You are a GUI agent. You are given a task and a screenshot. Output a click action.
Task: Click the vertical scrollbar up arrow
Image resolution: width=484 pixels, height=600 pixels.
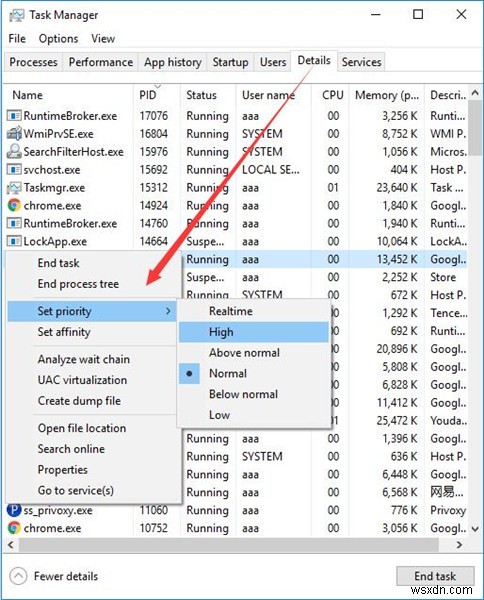[x=475, y=93]
